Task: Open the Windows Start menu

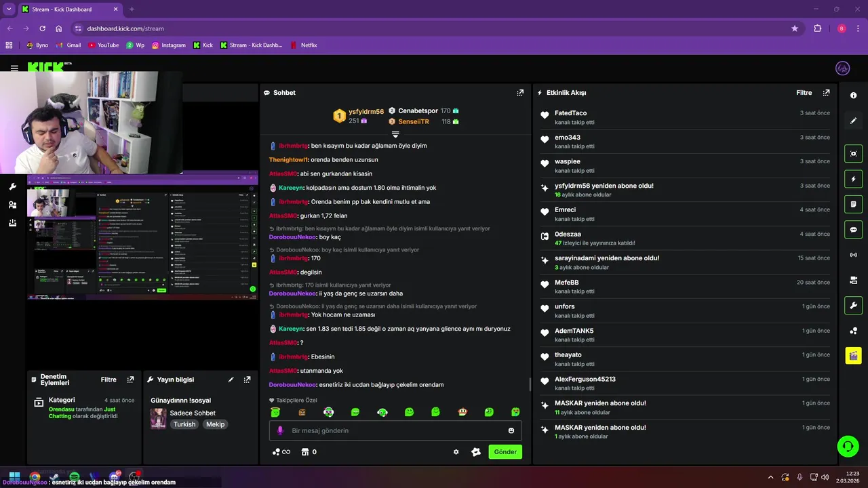Action: (x=14, y=476)
